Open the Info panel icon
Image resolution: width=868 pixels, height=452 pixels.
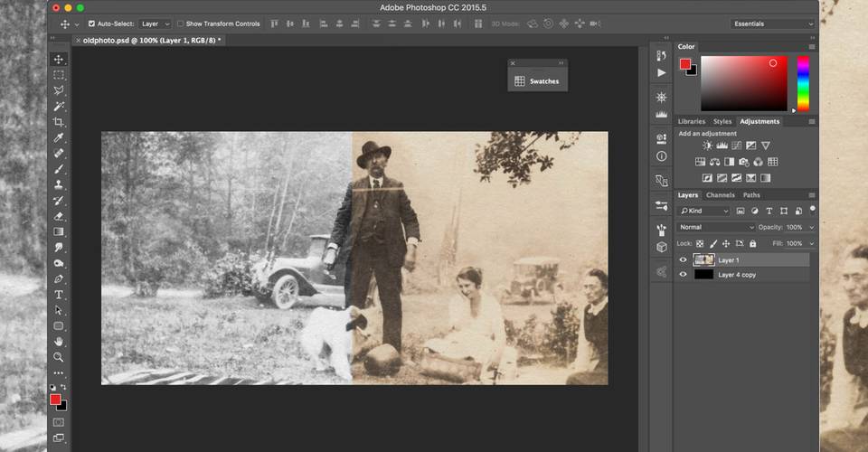(x=661, y=156)
